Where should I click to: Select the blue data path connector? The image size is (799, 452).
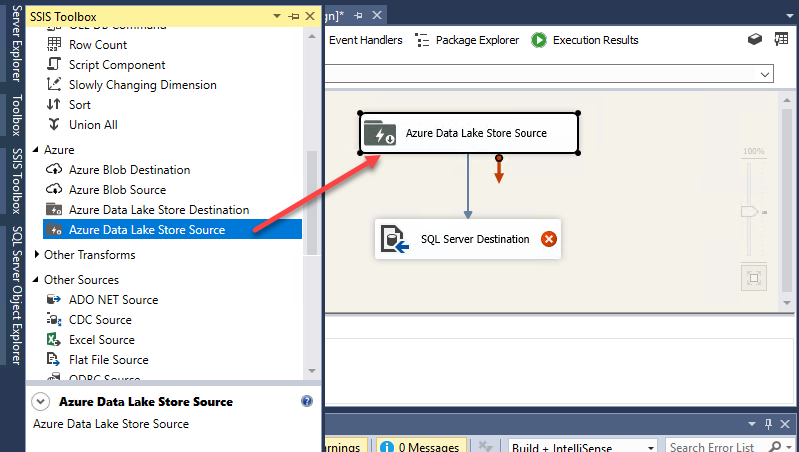[x=468, y=186]
